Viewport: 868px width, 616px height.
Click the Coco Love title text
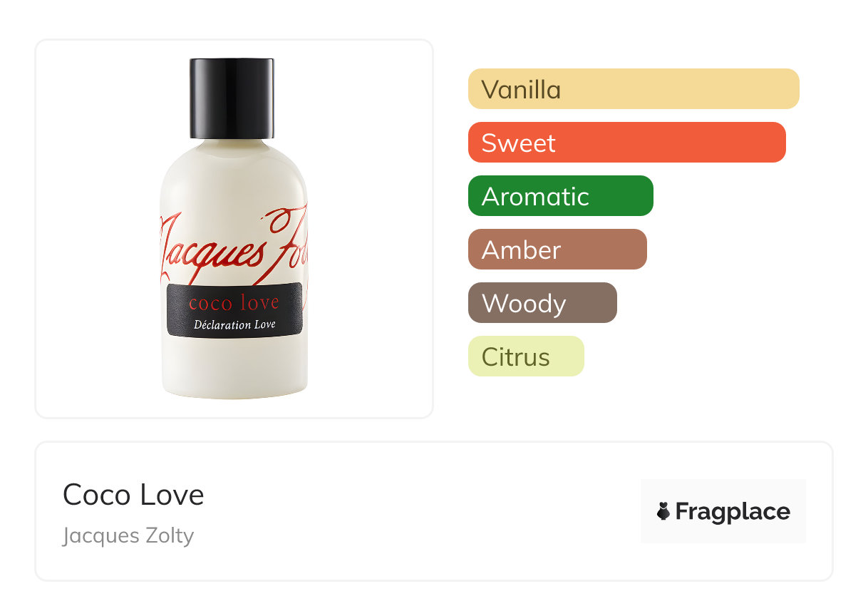[133, 495]
